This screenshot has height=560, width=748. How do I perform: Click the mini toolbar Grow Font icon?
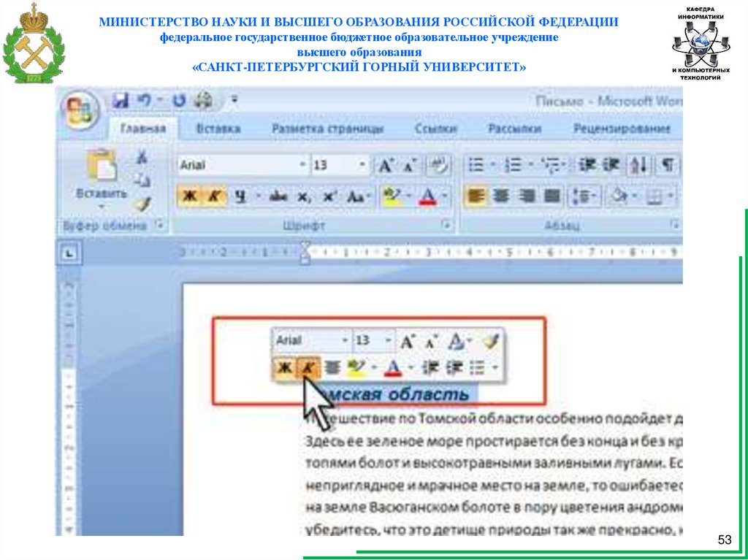[407, 340]
